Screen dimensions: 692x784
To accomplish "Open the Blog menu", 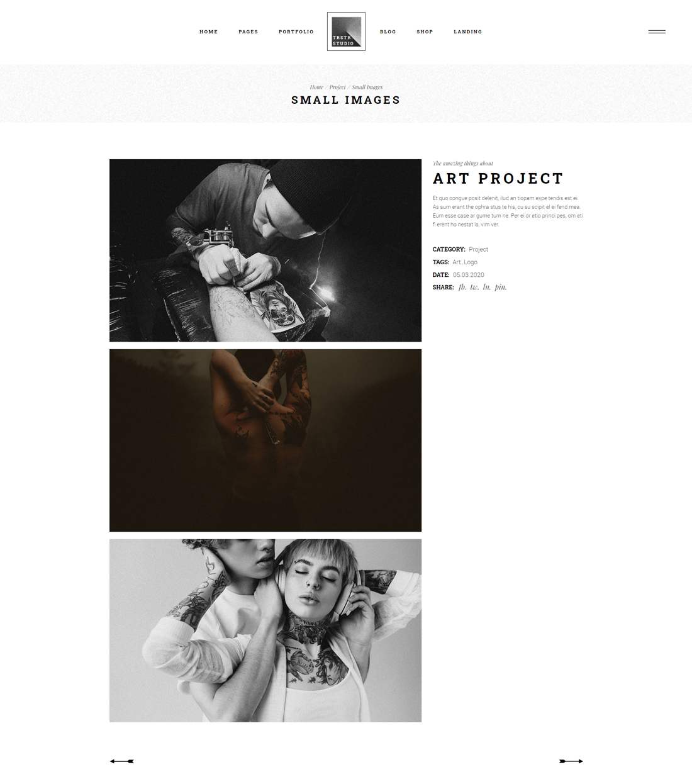I will (x=388, y=31).
